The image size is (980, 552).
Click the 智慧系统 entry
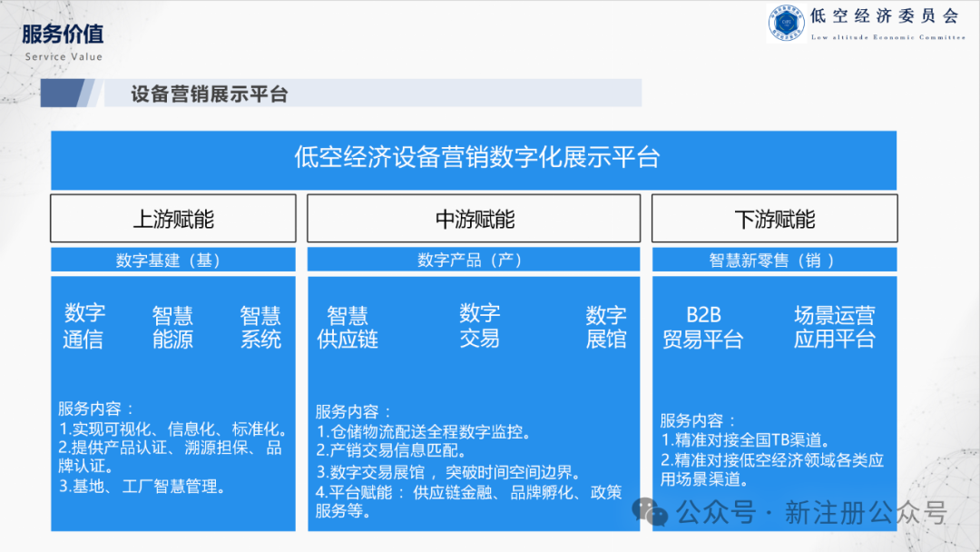(260, 328)
